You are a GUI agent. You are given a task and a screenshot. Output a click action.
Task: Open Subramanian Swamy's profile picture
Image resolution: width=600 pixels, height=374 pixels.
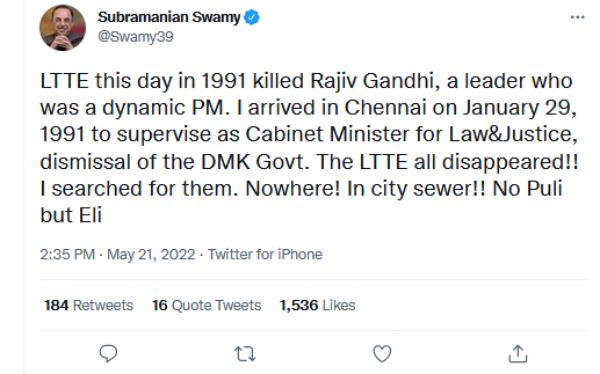click(62, 28)
